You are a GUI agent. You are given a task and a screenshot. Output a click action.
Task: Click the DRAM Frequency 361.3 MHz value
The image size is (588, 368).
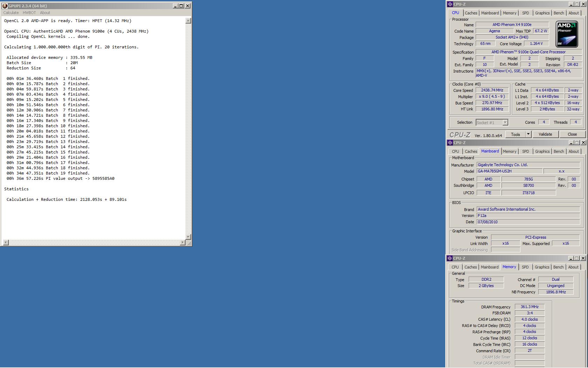click(530, 307)
